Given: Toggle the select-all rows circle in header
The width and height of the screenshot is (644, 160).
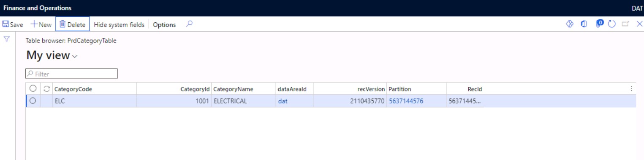Looking at the screenshot, I should [33, 89].
